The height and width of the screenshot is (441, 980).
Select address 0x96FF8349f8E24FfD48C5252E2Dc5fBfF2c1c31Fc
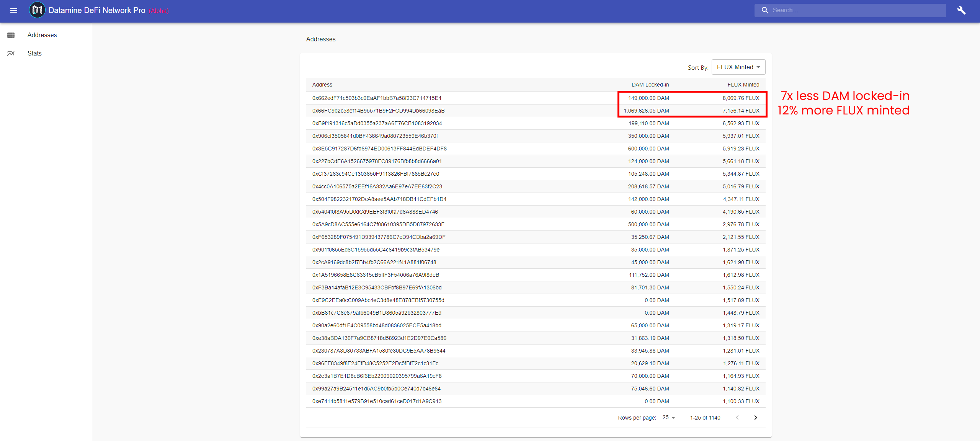pos(375,363)
